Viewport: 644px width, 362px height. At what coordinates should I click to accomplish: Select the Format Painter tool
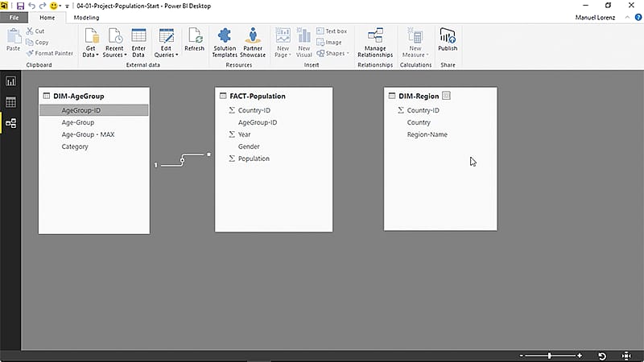pyautogui.click(x=50, y=53)
